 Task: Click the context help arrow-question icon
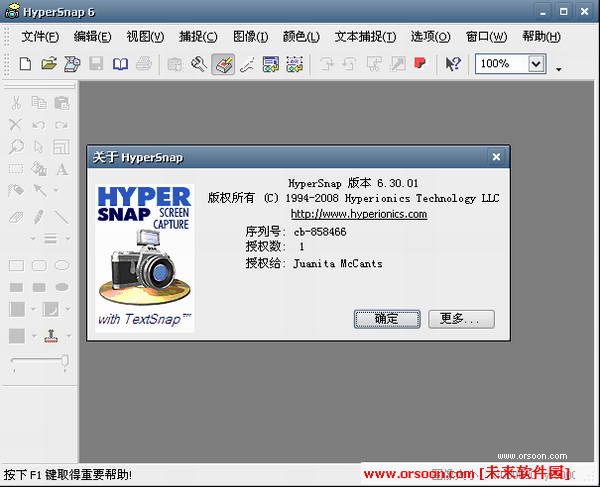click(453, 64)
